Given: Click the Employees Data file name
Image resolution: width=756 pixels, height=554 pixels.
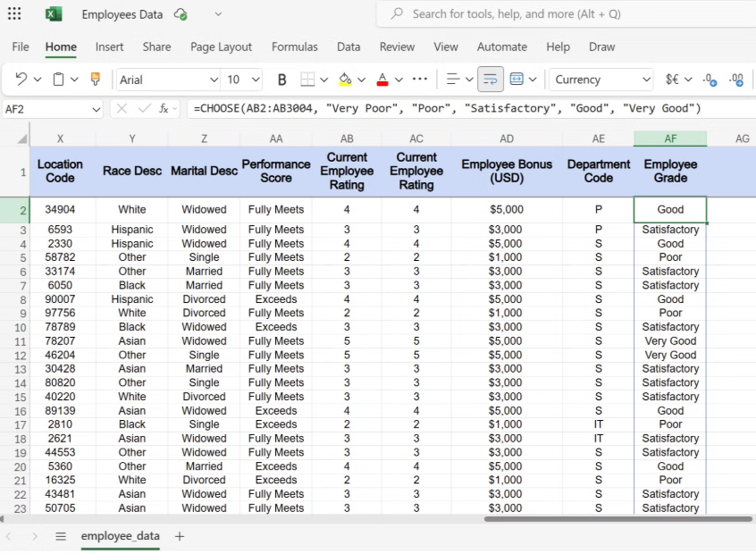Looking at the screenshot, I should (x=122, y=14).
